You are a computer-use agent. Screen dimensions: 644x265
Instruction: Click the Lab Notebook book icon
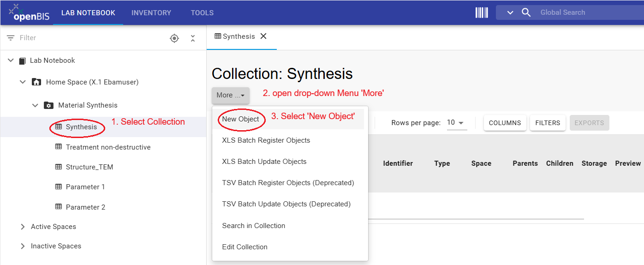coord(22,60)
